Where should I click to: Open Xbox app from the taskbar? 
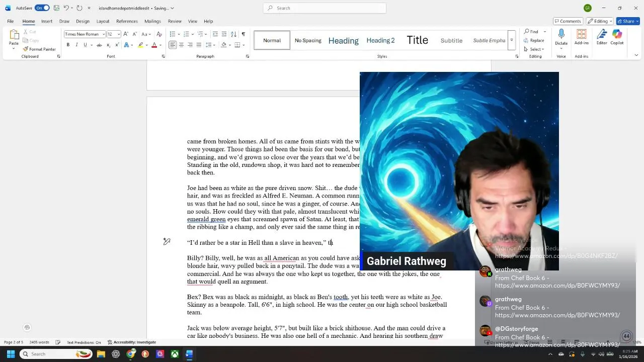175,354
